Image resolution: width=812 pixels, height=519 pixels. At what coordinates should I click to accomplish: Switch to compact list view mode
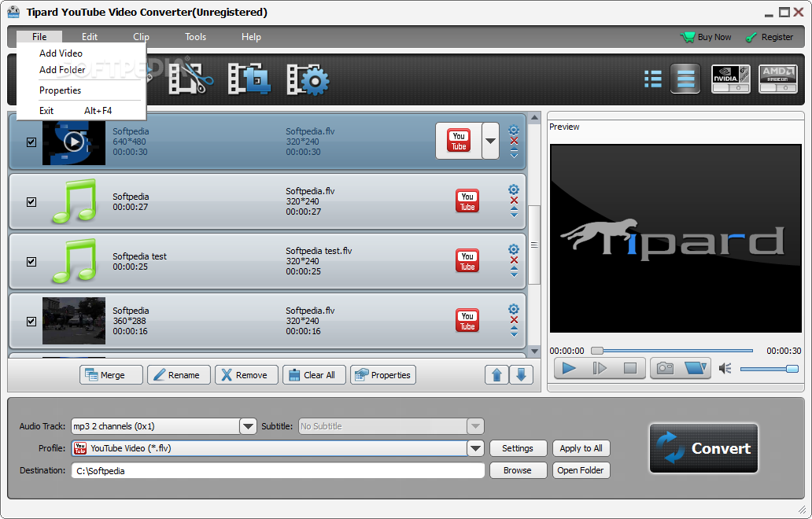coord(652,79)
